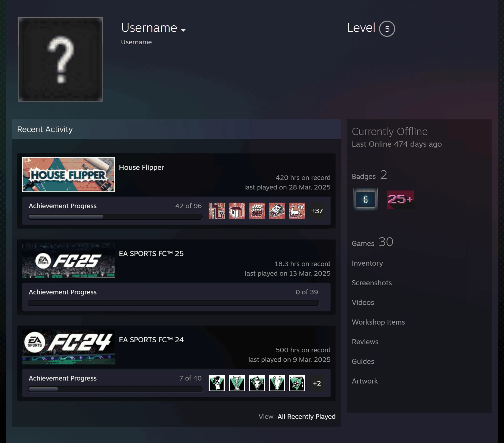
Task: Open the Artwork link
Action: point(365,381)
